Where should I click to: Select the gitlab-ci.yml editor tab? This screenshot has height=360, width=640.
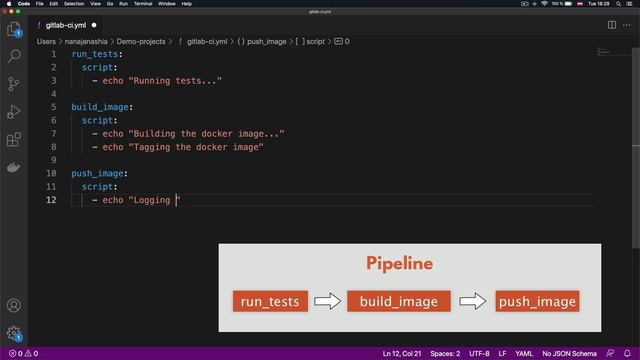66,25
